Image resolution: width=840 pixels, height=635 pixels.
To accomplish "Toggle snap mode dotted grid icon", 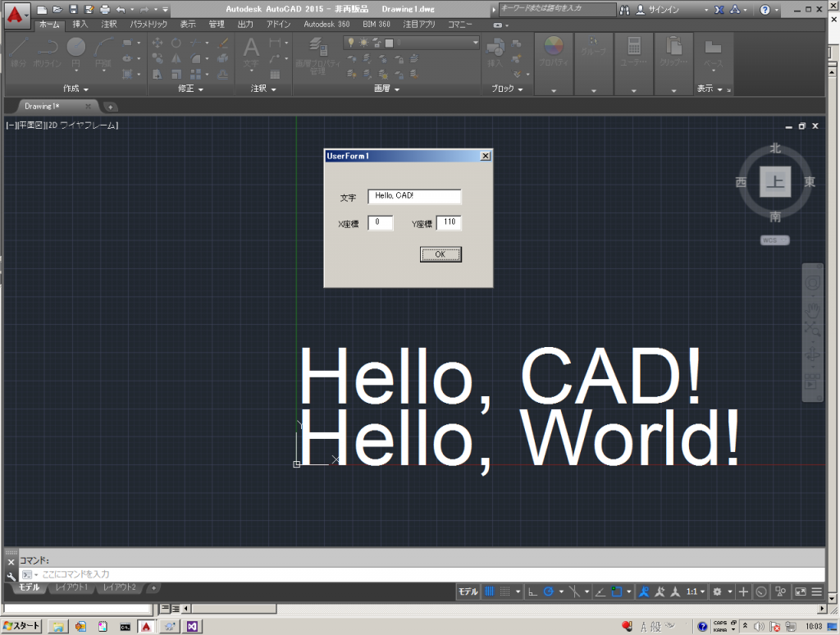I will click(x=504, y=592).
